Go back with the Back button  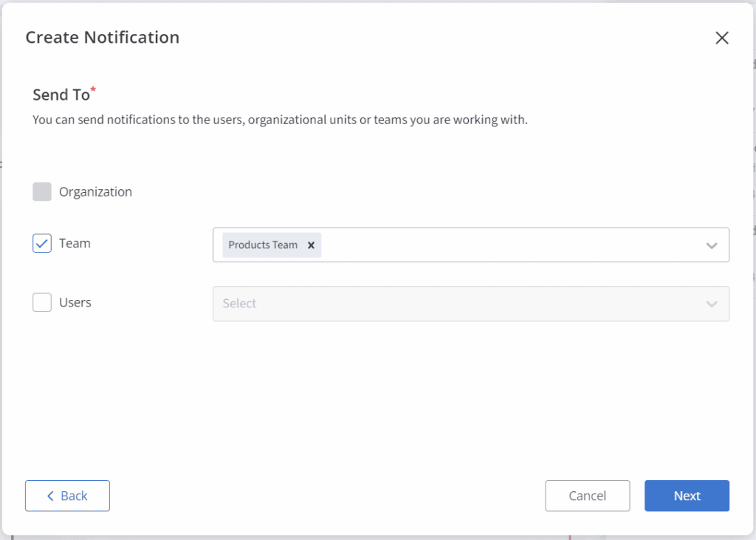(67, 496)
